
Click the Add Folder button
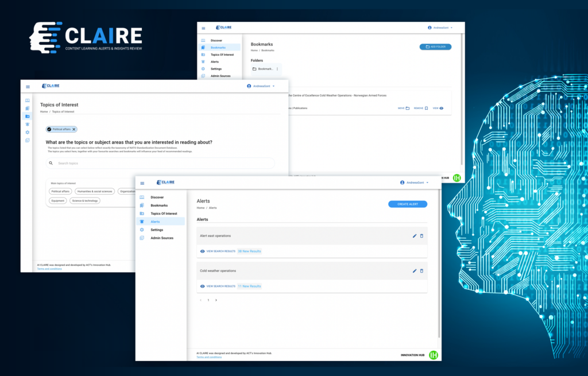[435, 46]
